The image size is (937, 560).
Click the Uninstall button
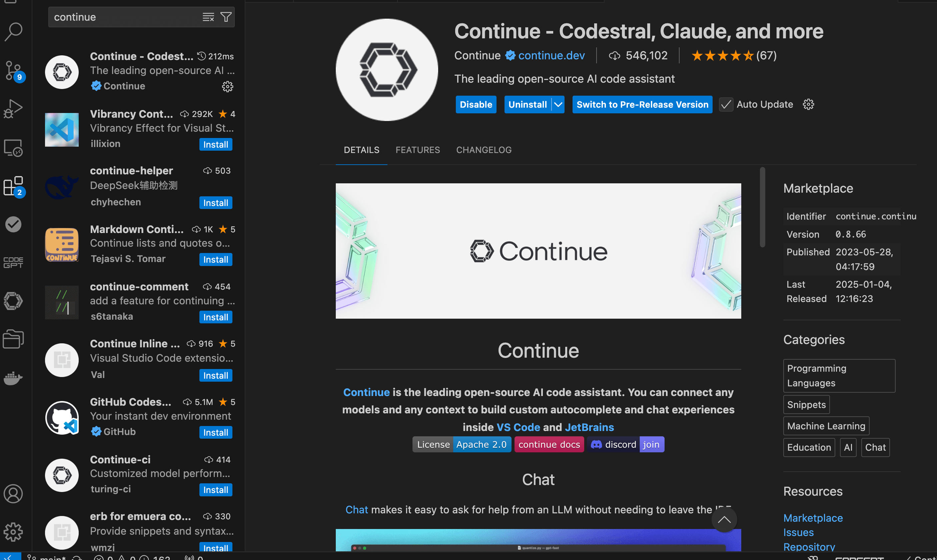pos(528,105)
